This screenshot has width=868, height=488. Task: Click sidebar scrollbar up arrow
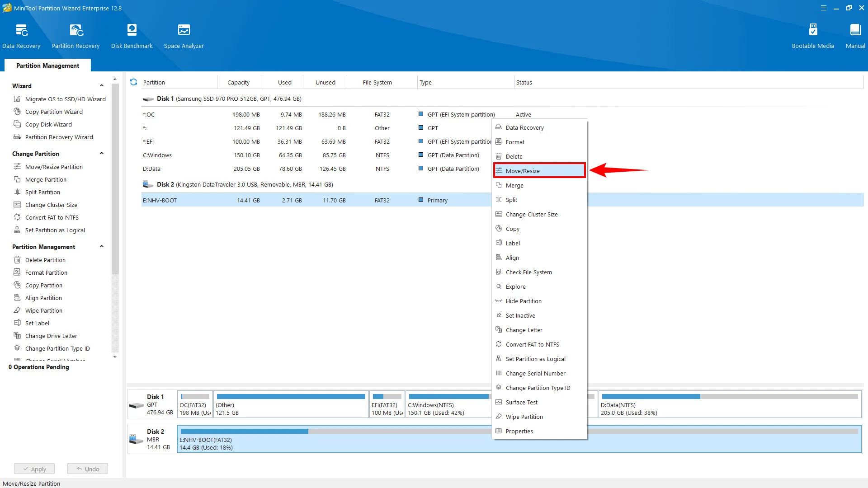click(115, 79)
